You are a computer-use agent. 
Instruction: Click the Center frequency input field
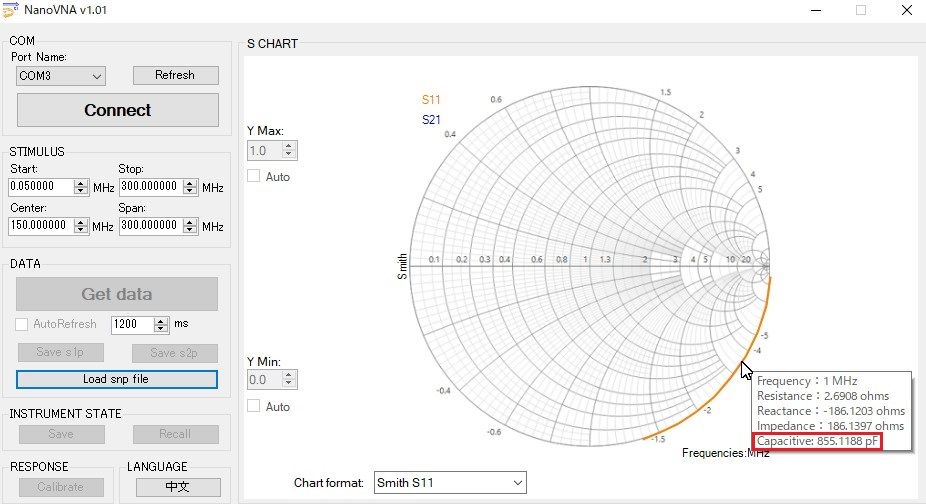(x=41, y=226)
